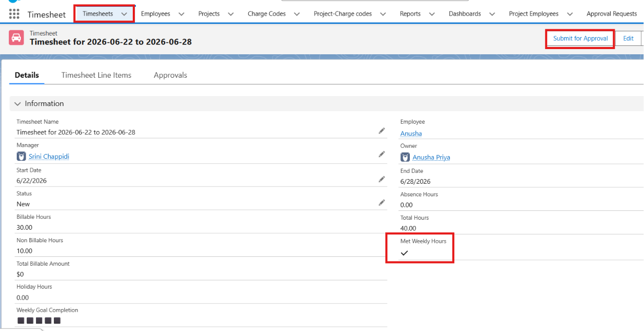Screen dimensions: 644x331
Task: Edit Timesheet Name with pencil icon
Action: click(x=382, y=131)
